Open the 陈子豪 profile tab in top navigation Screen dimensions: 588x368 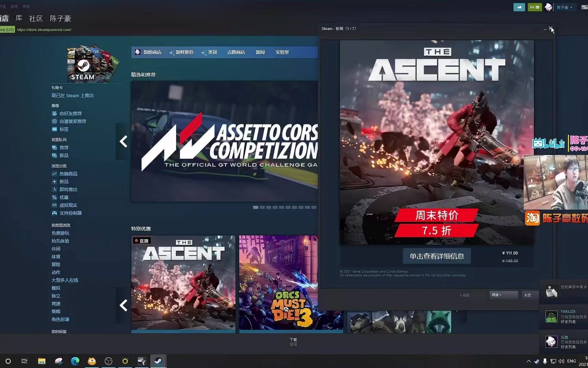pyautogui.click(x=60, y=18)
